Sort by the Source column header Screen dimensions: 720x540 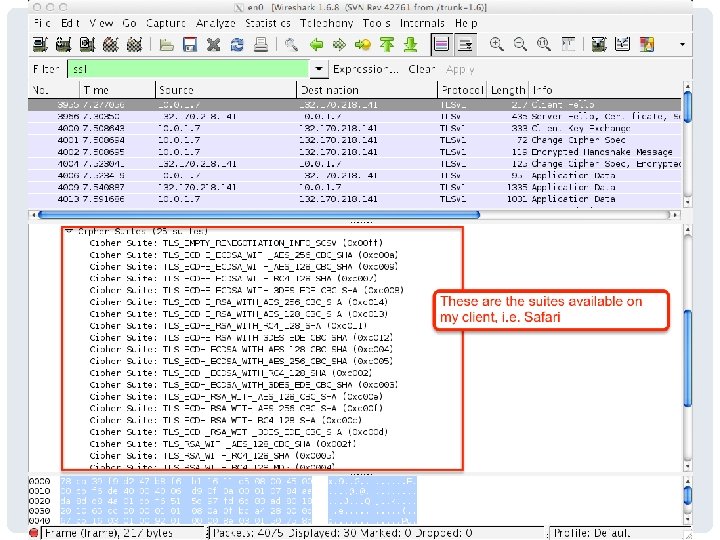coord(226,90)
